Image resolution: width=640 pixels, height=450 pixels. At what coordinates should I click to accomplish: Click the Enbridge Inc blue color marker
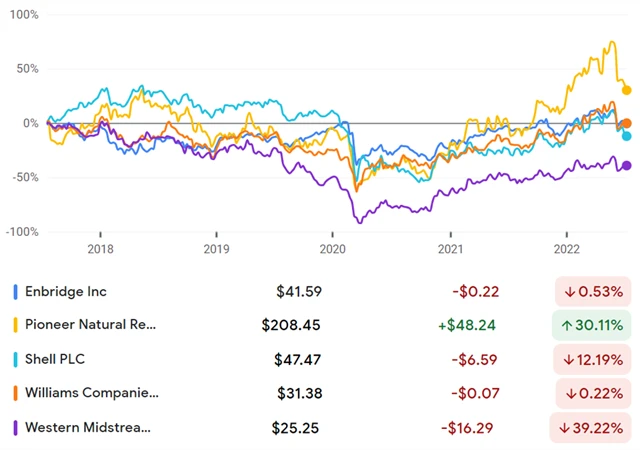pyautogui.click(x=15, y=292)
